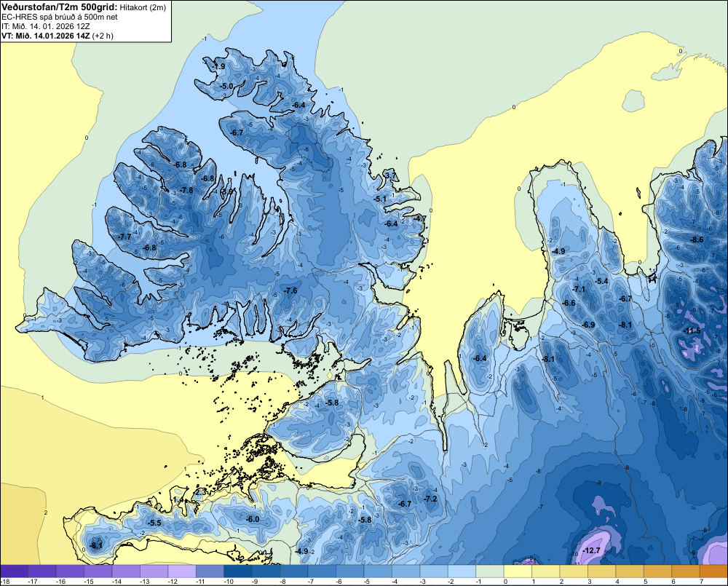This screenshot has height=586, width=728.
Task: Click the legend swatch between 0 and 1
Action: coord(518,571)
